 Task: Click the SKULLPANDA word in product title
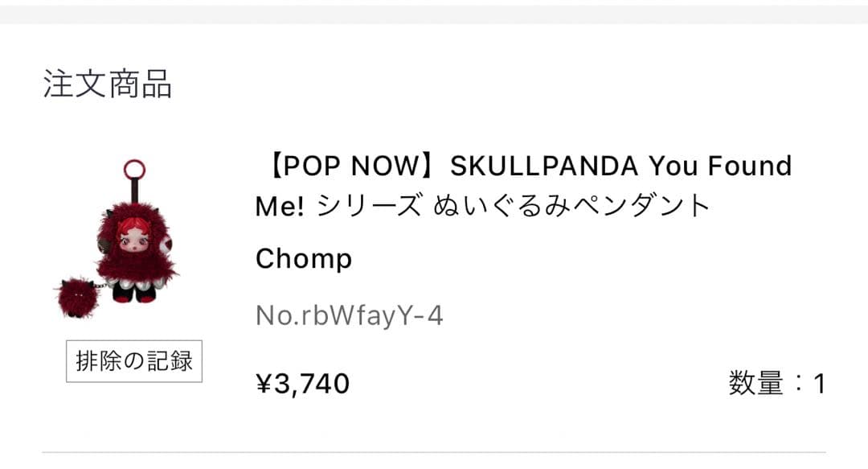[x=543, y=167]
